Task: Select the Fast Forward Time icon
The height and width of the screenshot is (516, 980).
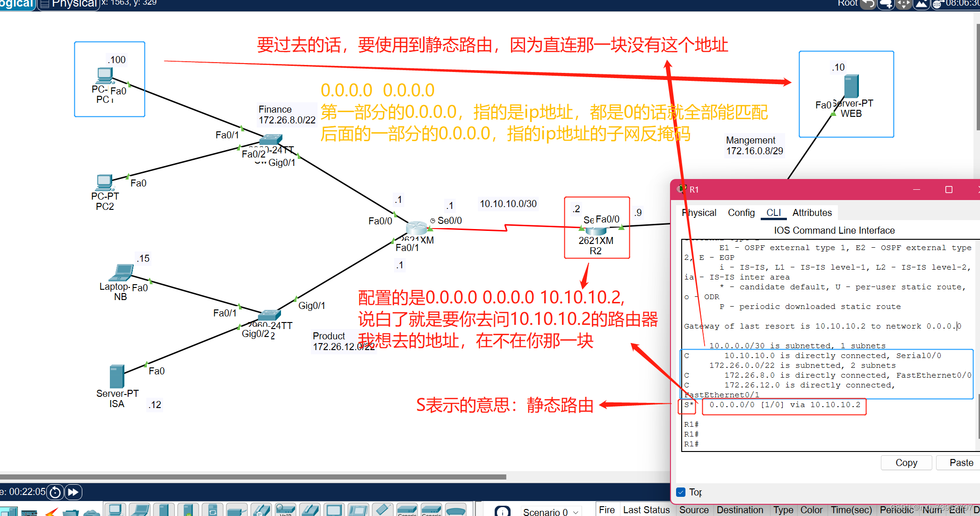Action: coord(73,492)
